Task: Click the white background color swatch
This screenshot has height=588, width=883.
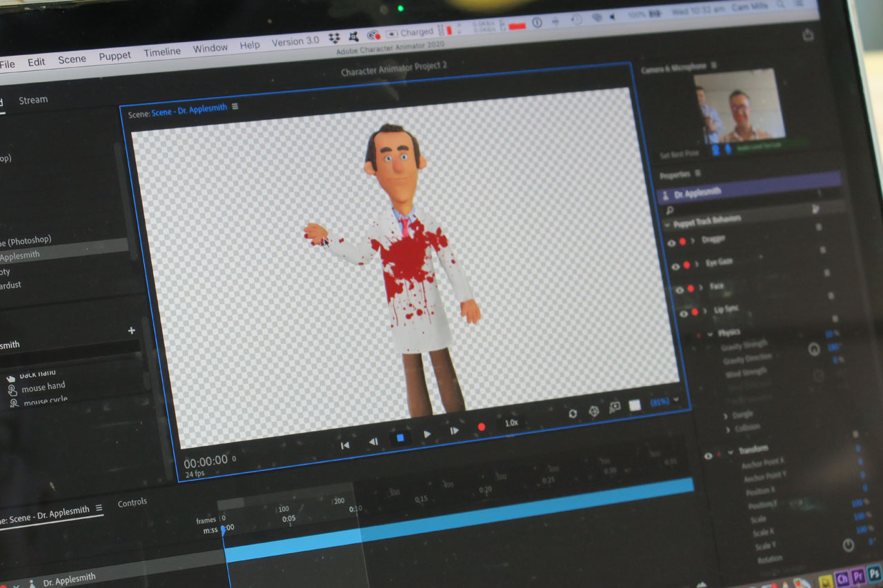Action: point(635,405)
